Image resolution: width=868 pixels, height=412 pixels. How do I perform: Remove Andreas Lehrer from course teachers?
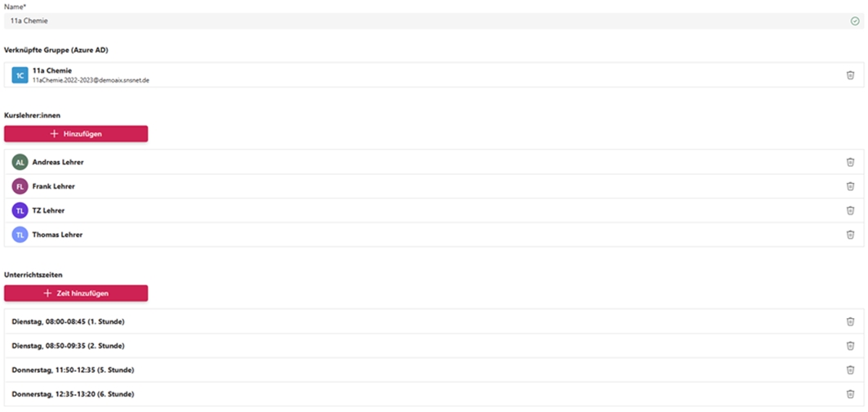[850, 162]
